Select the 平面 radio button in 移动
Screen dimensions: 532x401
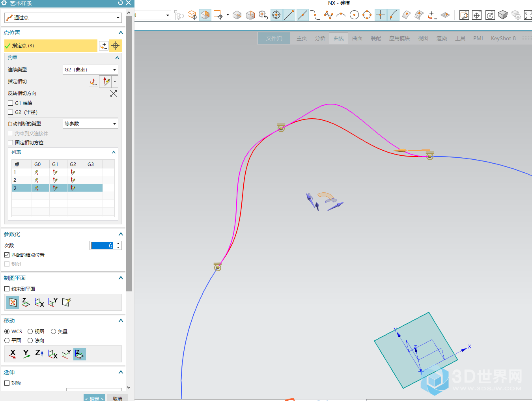7,340
